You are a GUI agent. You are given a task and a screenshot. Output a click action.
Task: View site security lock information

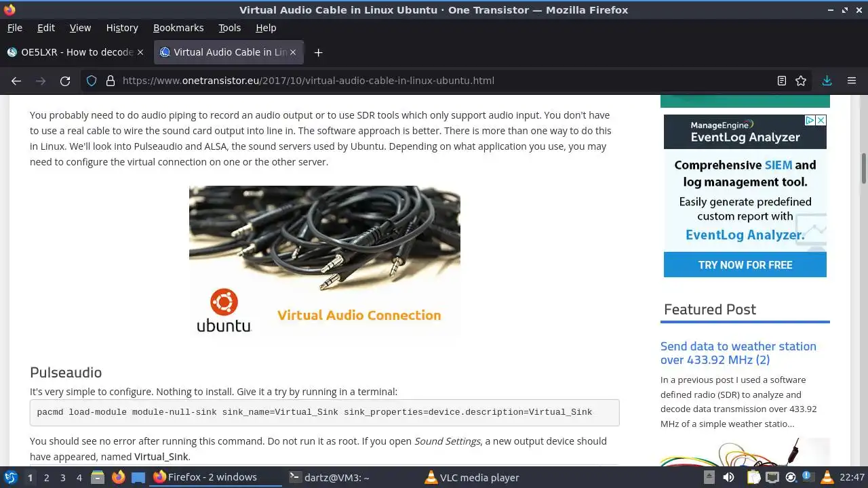pyautogui.click(x=111, y=81)
